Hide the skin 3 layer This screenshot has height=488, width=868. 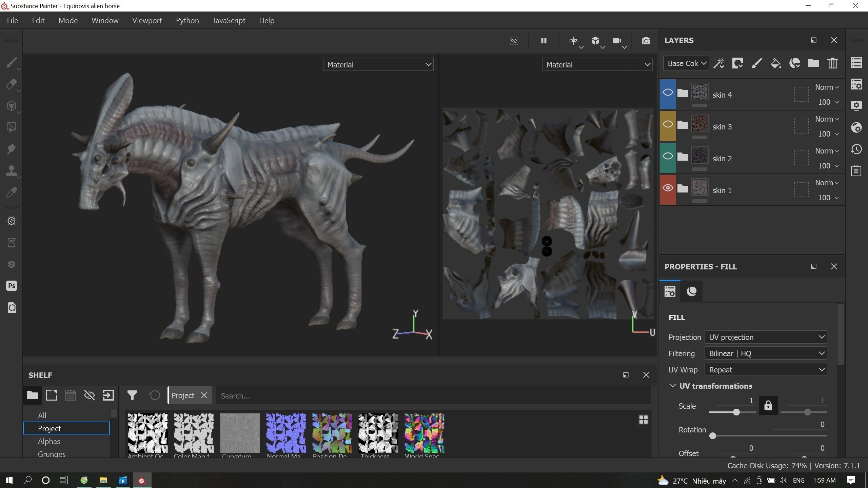pos(668,124)
